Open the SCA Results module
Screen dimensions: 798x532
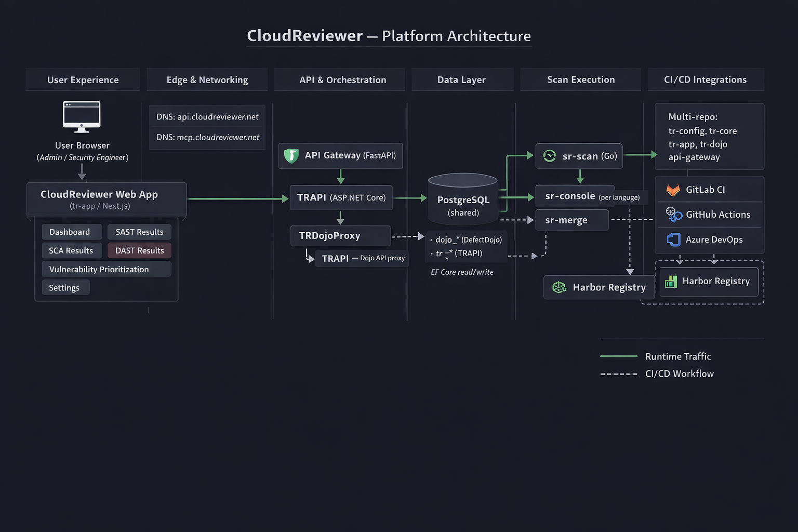[72, 250]
